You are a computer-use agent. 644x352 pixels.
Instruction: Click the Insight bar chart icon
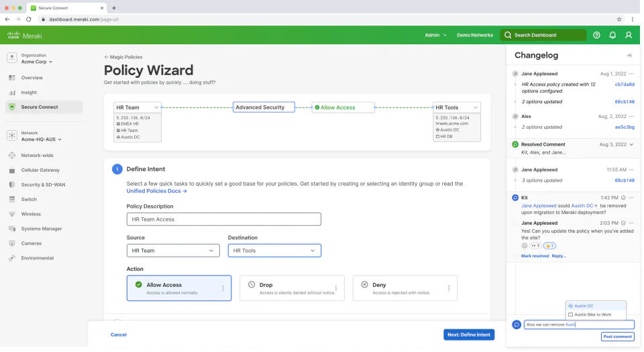(12, 93)
